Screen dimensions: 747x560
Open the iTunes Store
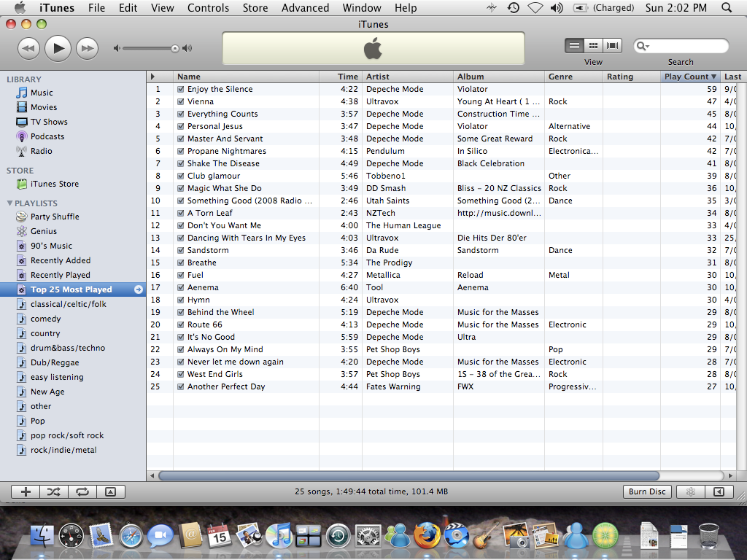coord(73,184)
